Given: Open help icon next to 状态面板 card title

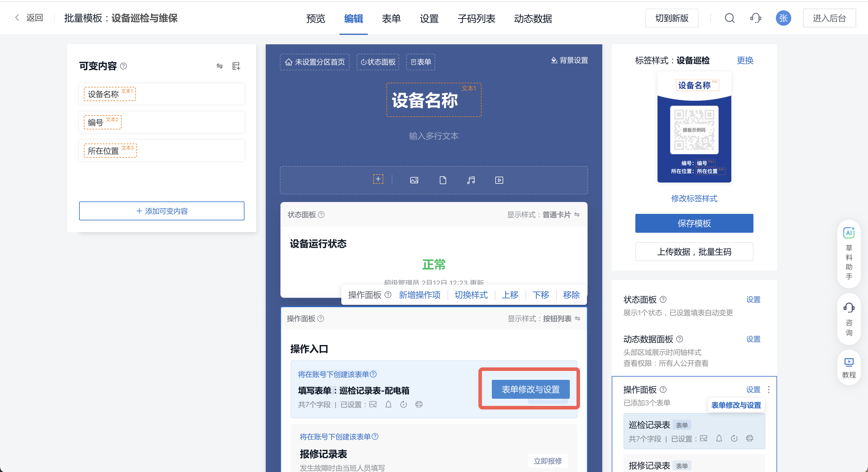Looking at the screenshot, I should (x=321, y=215).
